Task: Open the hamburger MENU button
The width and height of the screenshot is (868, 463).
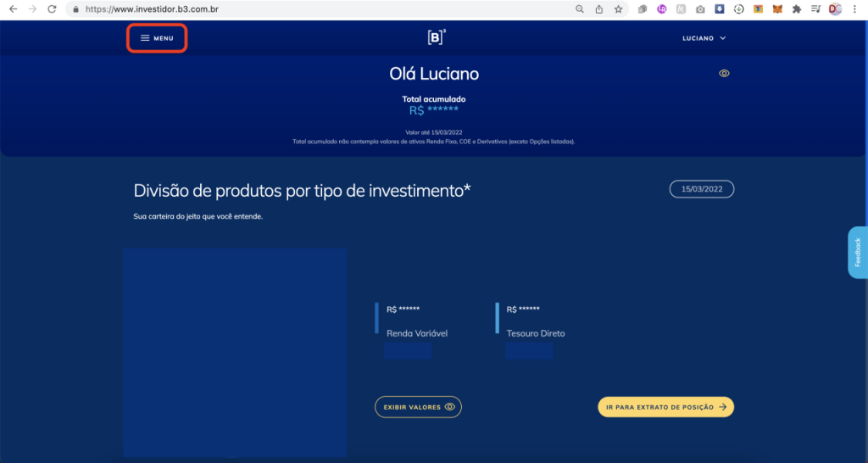Action: point(157,38)
